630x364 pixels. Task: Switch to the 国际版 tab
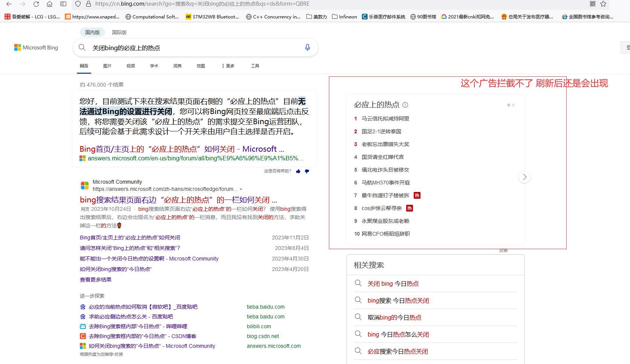(119, 32)
